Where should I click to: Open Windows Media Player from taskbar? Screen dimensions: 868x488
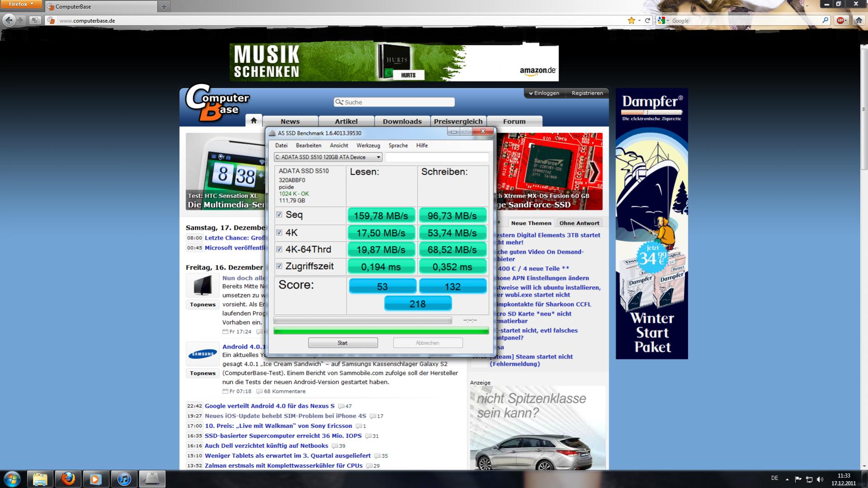[x=95, y=479]
